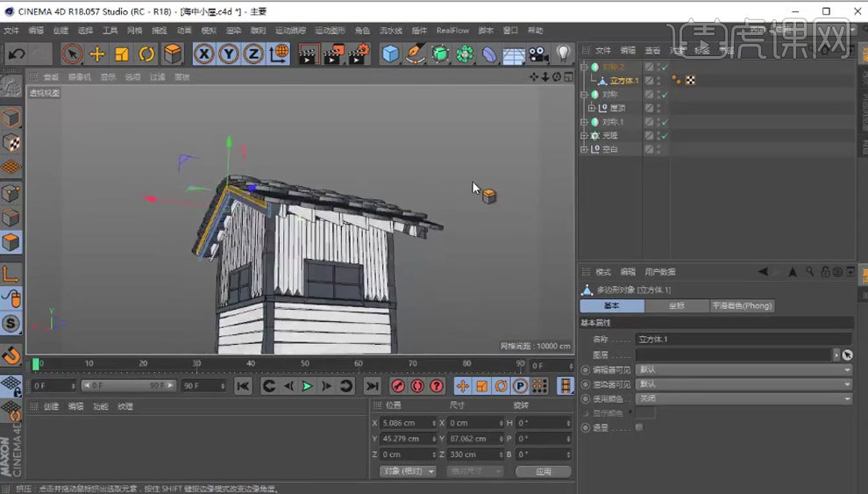Click the 应用 apply button
Screen dimensions: 868x494
(x=543, y=471)
